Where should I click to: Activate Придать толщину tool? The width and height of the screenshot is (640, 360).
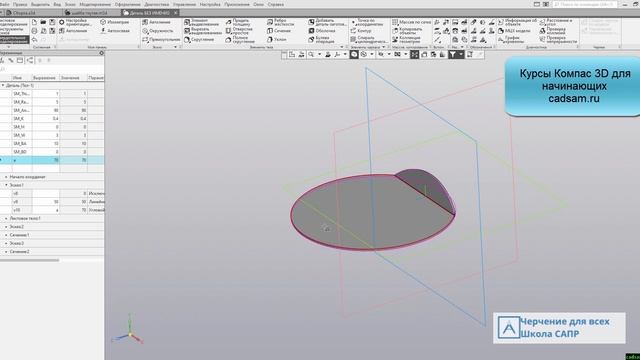238,22
